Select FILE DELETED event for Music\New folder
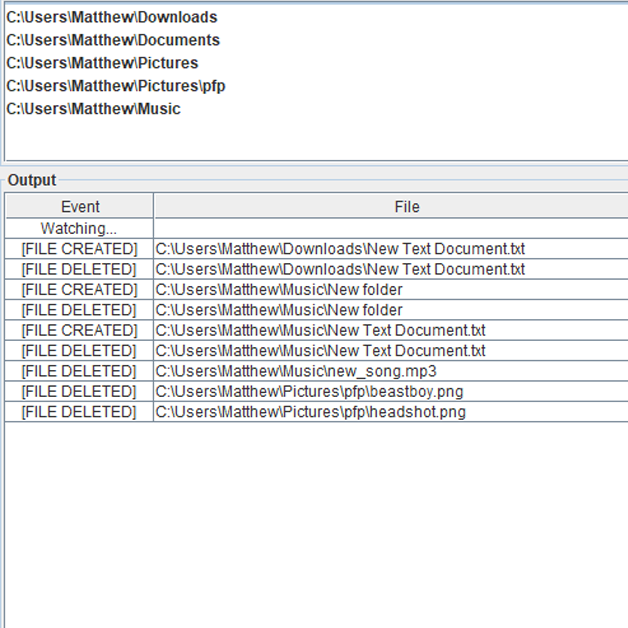The height and width of the screenshot is (628, 628). point(79,310)
